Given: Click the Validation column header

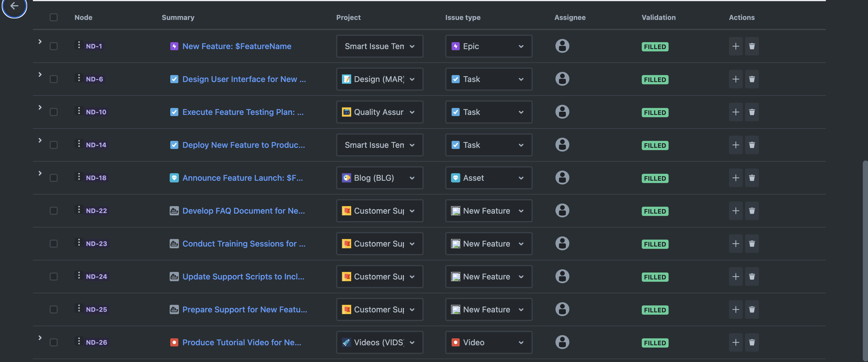Looking at the screenshot, I should (x=658, y=17).
